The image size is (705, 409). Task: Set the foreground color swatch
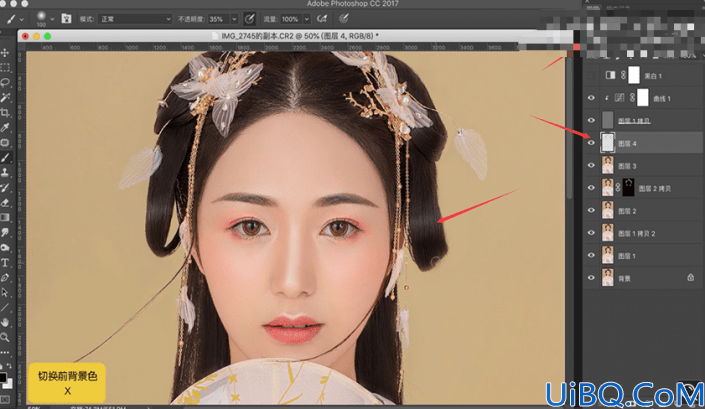(x=3, y=377)
